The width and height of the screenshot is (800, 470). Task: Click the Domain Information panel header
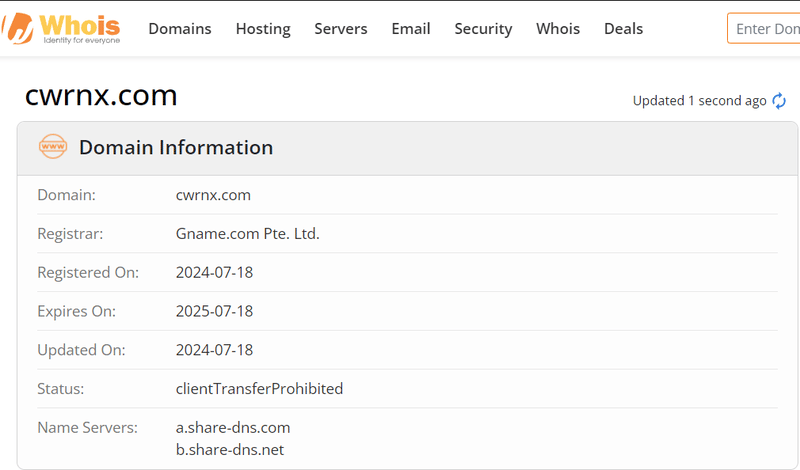coord(176,148)
